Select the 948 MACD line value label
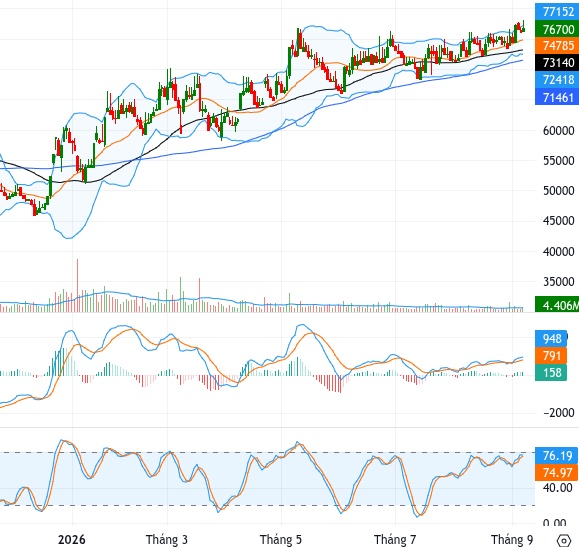 551,338
